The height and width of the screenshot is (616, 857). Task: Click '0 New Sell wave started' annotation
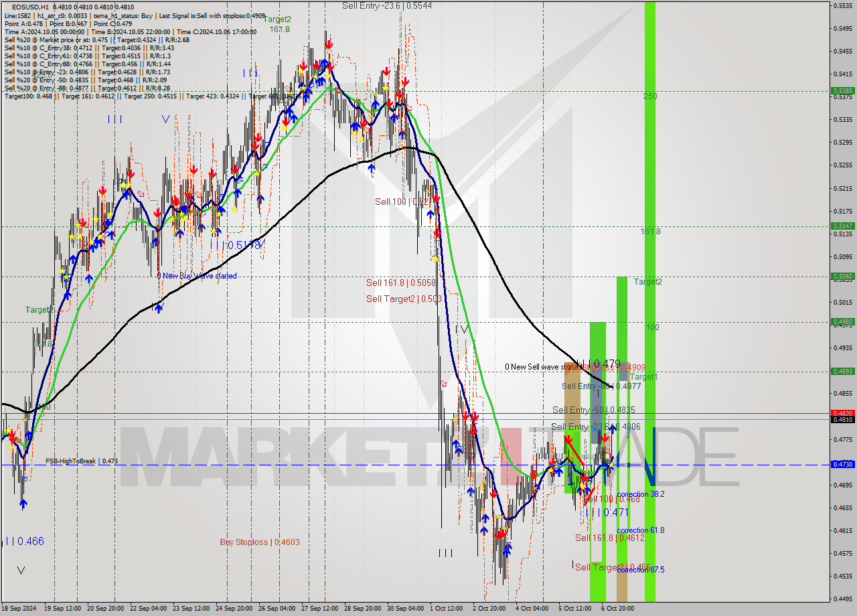coord(542,367)
